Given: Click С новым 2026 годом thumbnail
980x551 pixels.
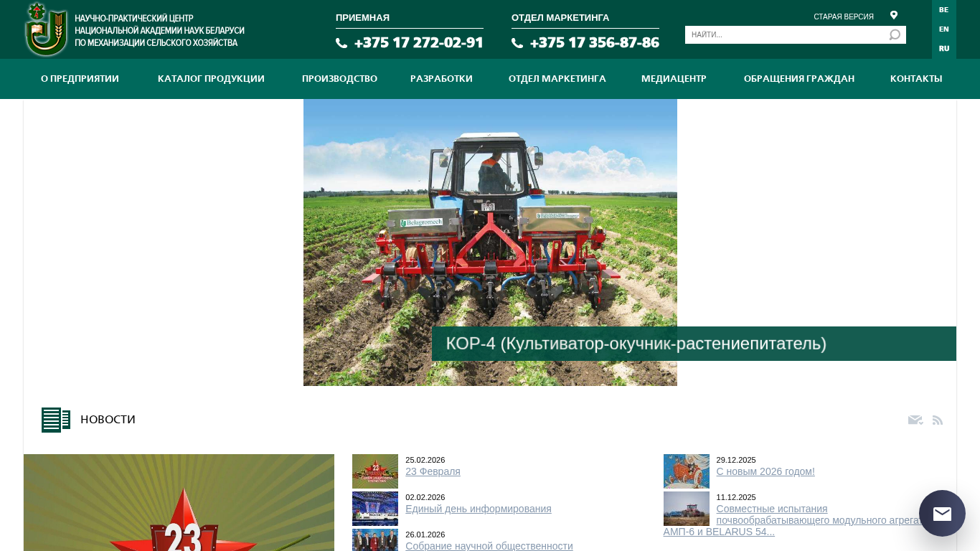Looking at the screenshot, I should 687,471.
